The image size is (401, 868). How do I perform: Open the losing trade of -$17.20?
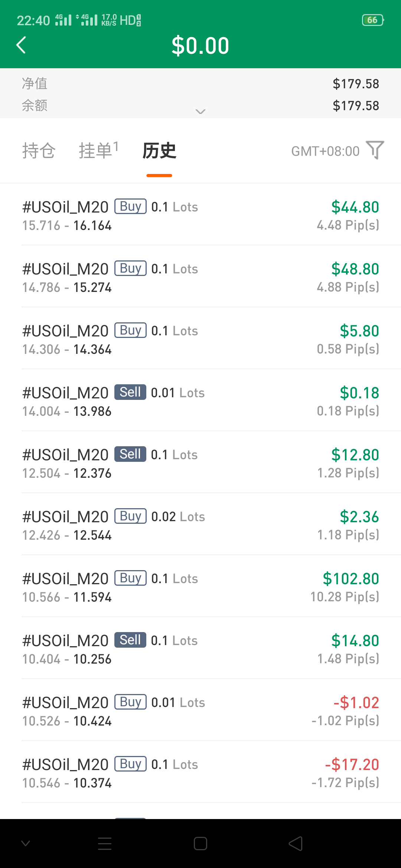pos(200,773)
